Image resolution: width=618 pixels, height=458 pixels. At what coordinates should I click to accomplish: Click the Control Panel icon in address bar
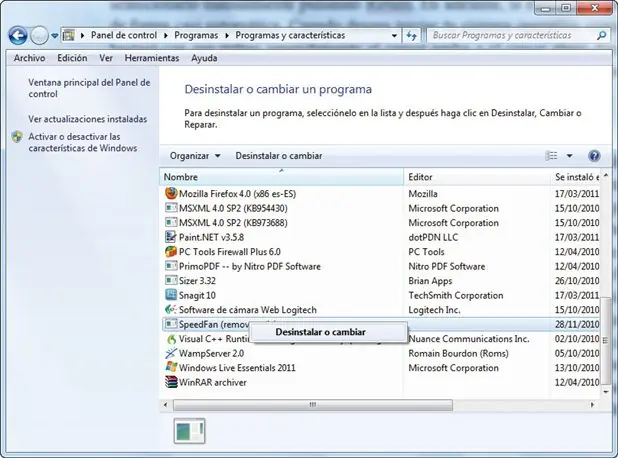tap(69, 35)
